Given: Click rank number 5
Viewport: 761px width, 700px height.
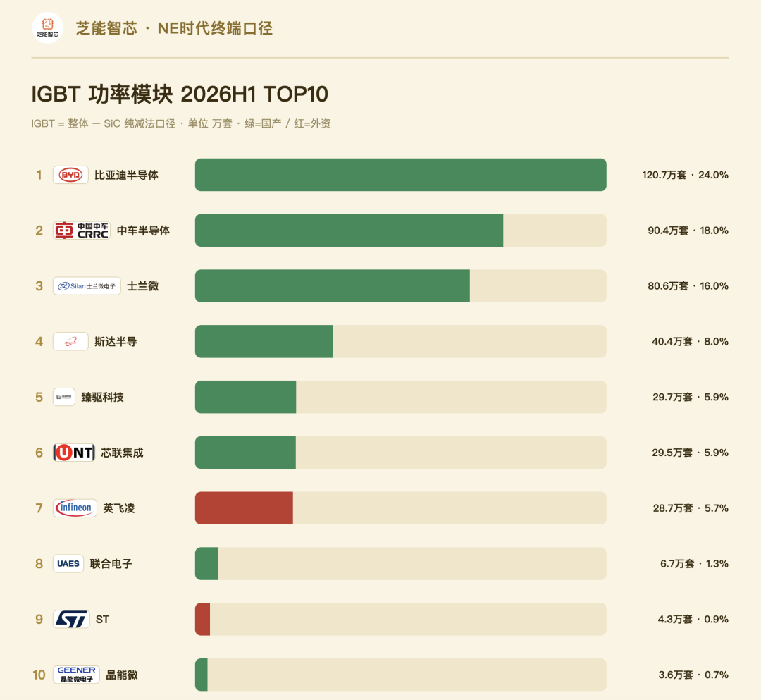Looking at the screenshot, I should 39,397.
